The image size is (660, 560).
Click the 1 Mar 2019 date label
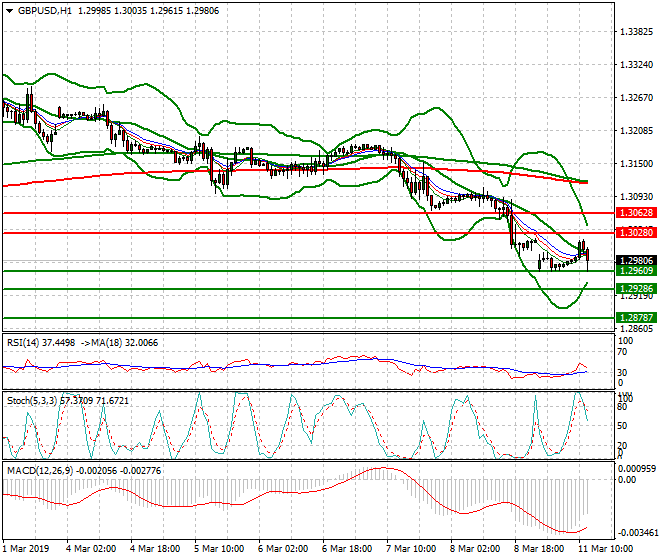(28, 549)
